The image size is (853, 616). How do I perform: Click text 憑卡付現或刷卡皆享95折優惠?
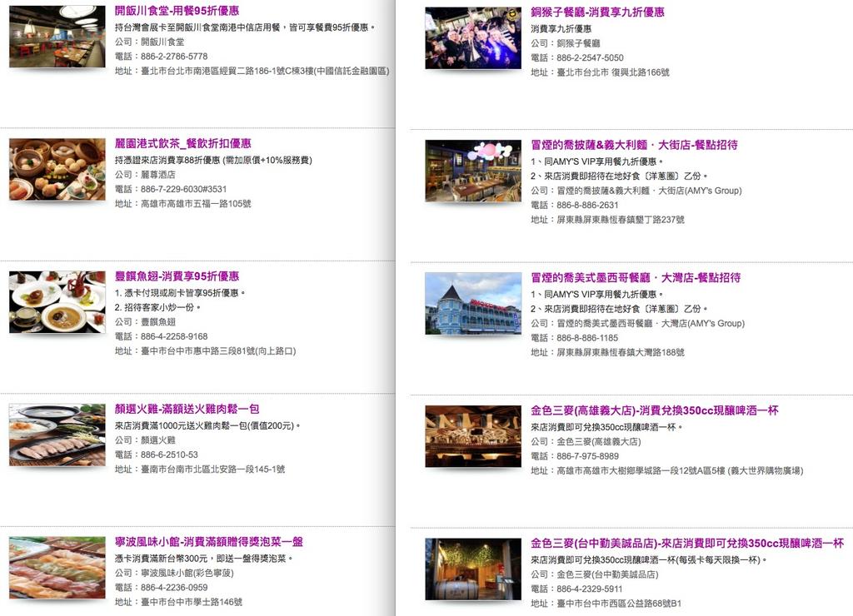tap(182, 292)
